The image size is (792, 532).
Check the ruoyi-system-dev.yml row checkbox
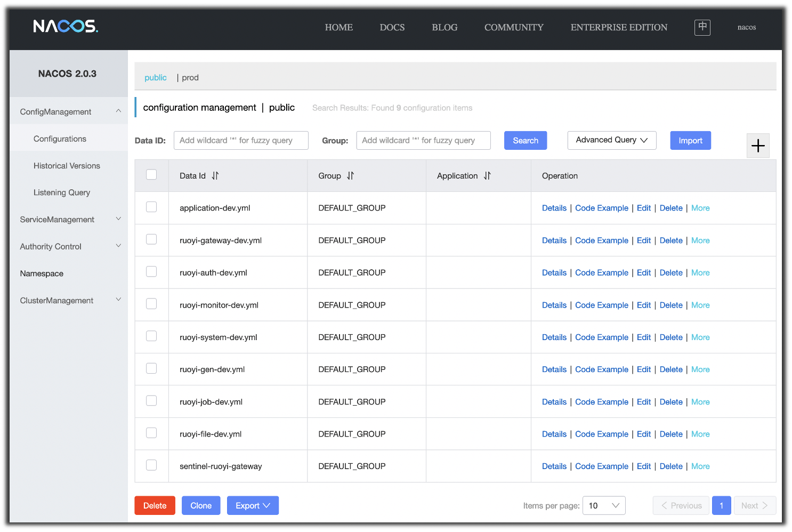click(151, 336)
